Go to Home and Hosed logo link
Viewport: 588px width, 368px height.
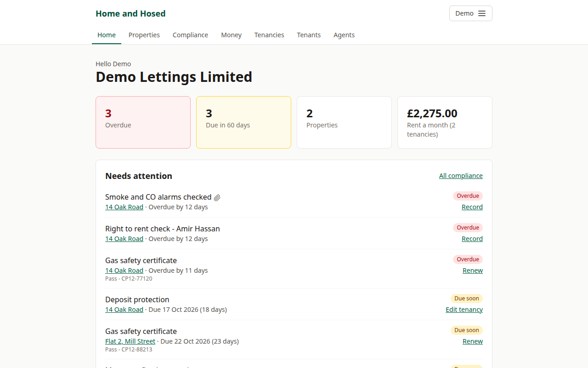point(130,13)
